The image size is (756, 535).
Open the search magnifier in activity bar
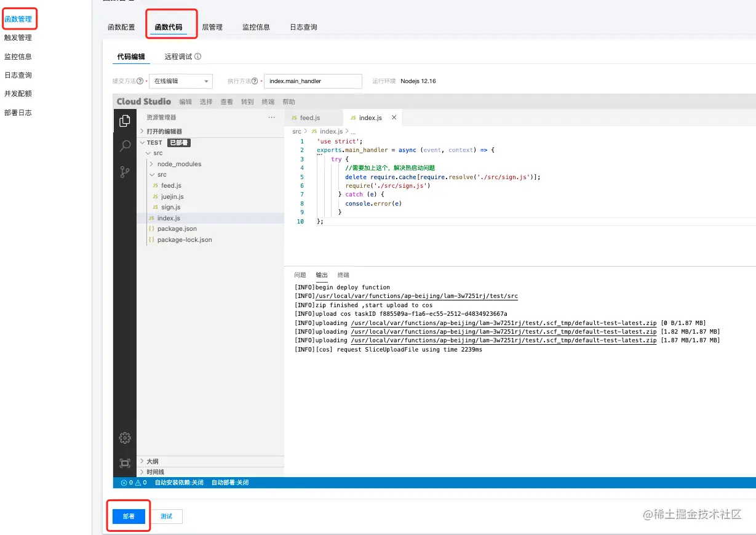[x=125, y=146]
